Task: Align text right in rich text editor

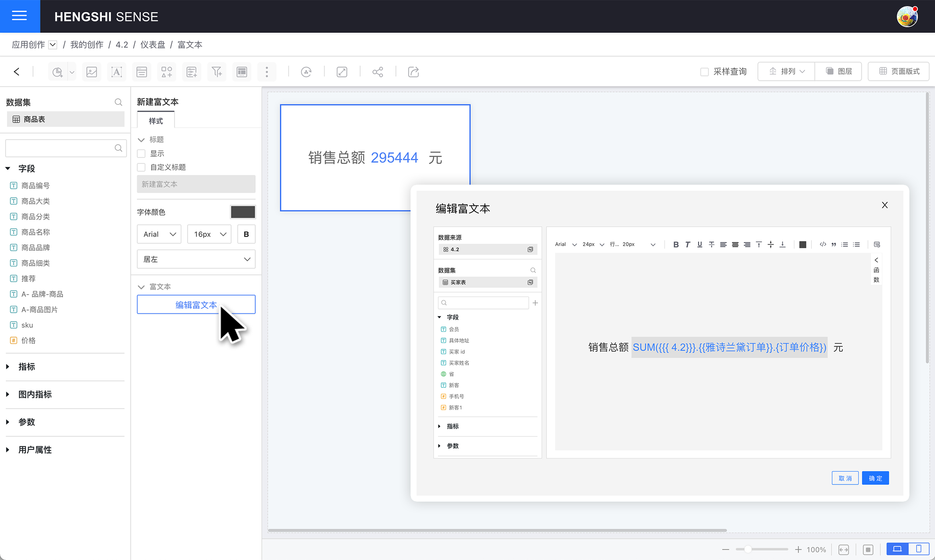Action: tap(747, 245)
